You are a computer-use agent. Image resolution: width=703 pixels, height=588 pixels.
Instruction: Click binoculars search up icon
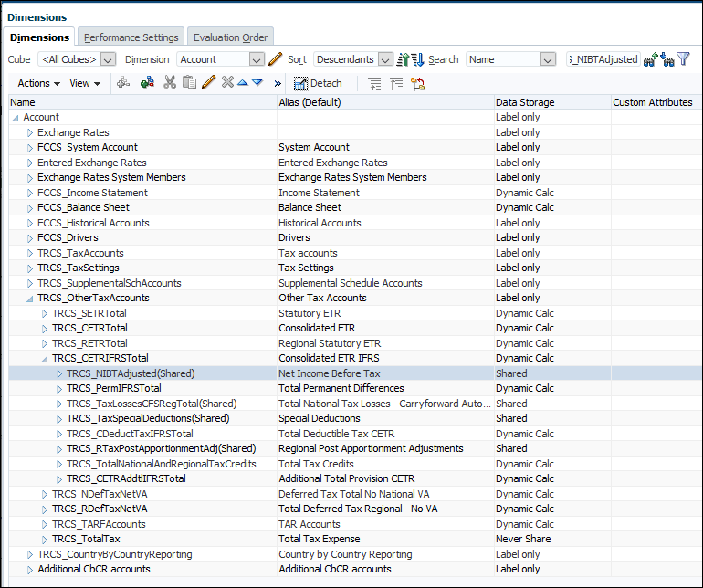click(651, 59)
